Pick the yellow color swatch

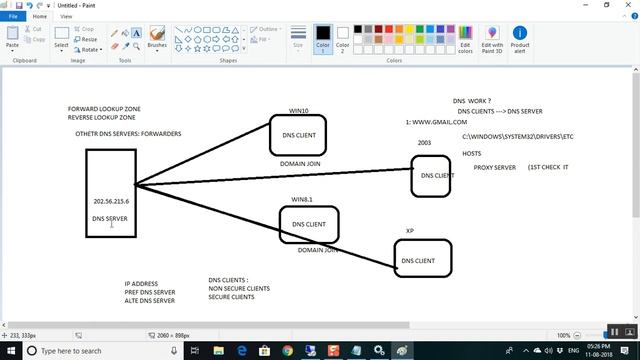click(409, 29)
